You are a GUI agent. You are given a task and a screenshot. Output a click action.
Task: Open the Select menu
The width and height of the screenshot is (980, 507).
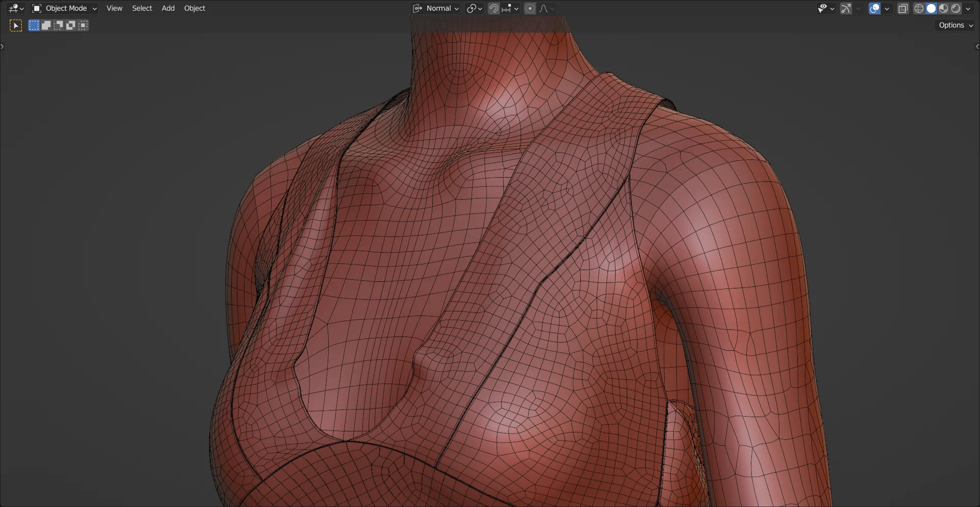coord(142,8)
